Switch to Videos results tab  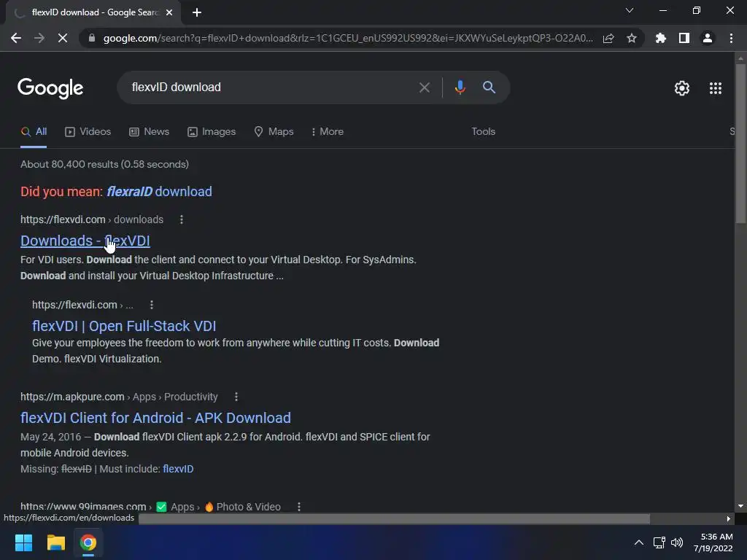point(88,132)
